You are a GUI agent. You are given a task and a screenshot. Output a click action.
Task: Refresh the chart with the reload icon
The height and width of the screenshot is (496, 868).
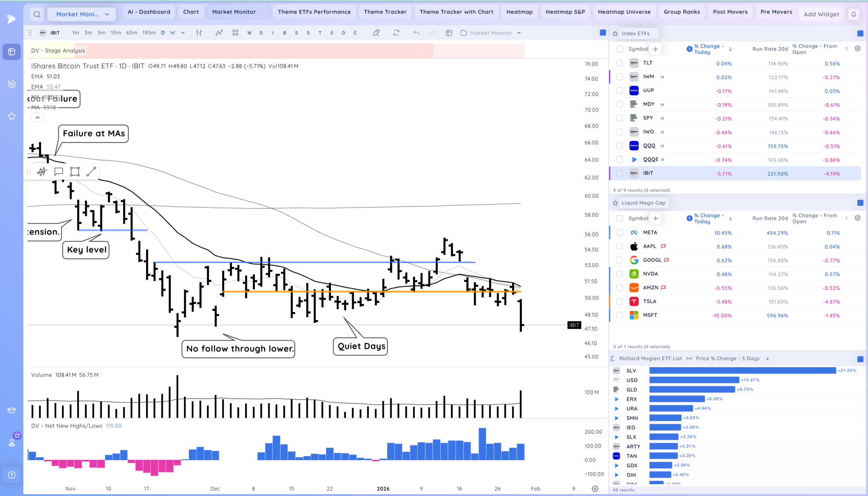(396, 33)
